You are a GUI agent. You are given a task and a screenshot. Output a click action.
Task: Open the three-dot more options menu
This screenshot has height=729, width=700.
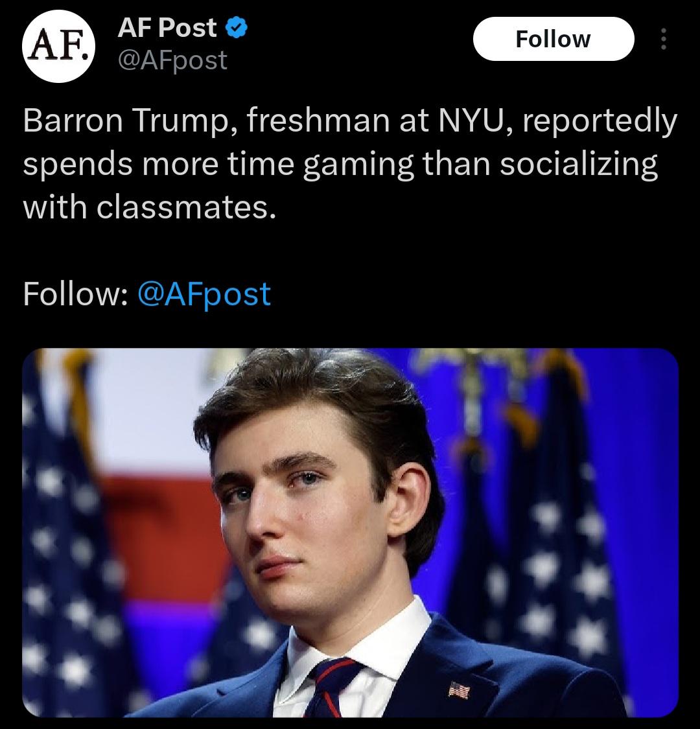click(662, 40)
